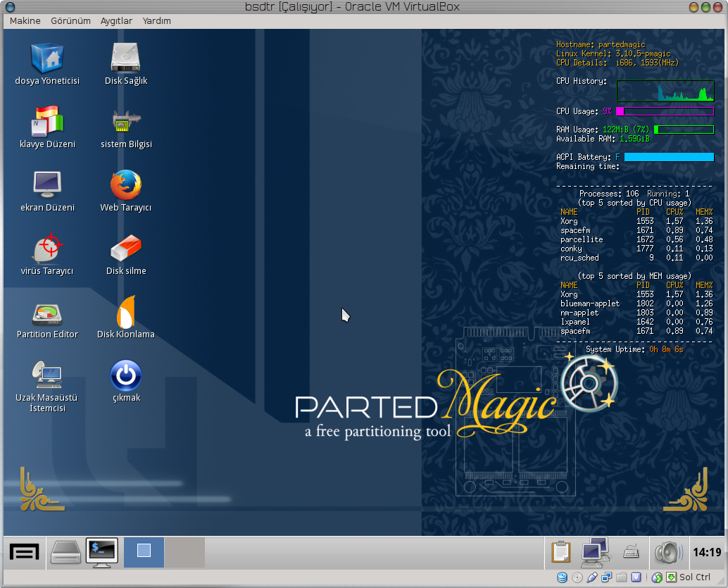This screenshot has width=728, height=588.
Task: Open the Görünüm menu
Action: tap(70, 21)
